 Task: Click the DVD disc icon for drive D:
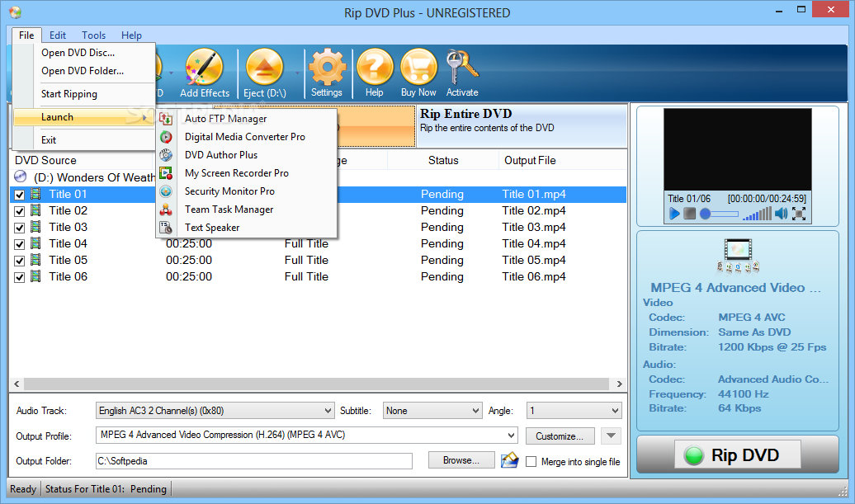(20, 177)
